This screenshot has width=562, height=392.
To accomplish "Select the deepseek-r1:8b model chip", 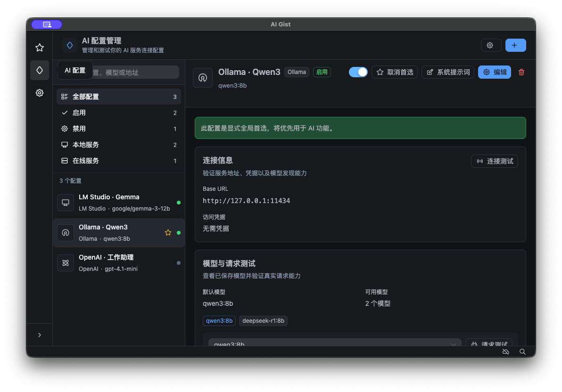I will 263,321.
